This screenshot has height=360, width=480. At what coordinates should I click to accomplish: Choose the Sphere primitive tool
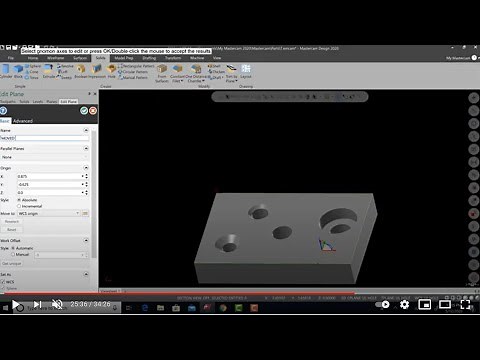tap(33, 66)
